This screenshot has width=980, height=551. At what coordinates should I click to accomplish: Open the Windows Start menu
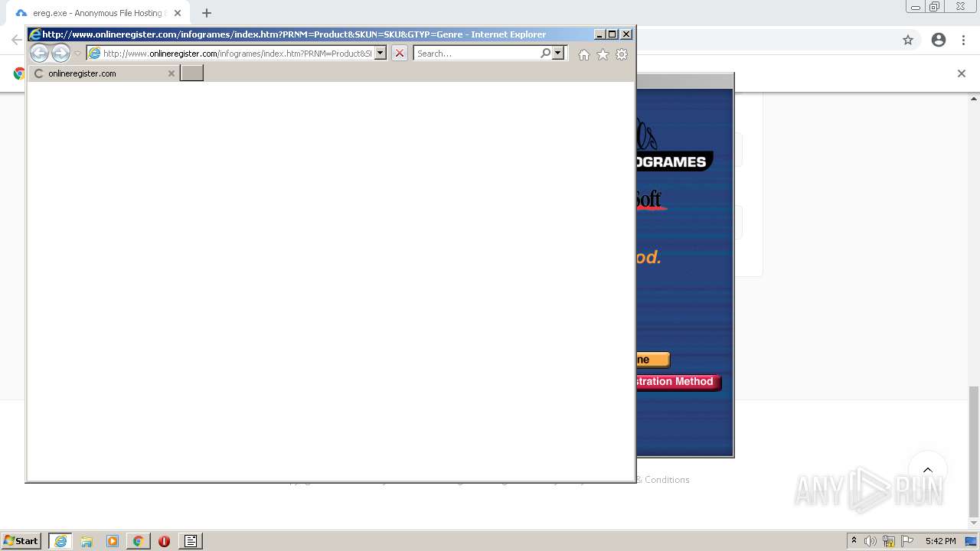pyautogui.click(x=21, y=541)
